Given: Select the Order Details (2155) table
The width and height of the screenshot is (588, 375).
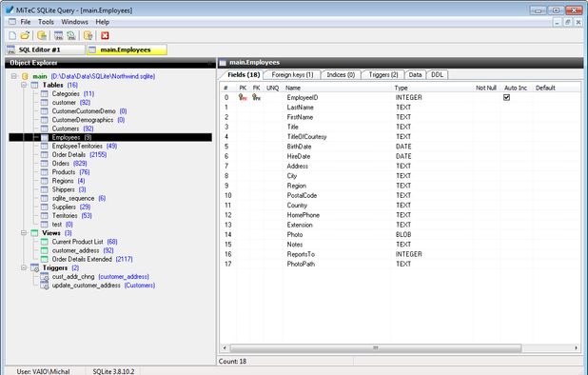Looking at the screenshot, I should (x=79, y=154).
